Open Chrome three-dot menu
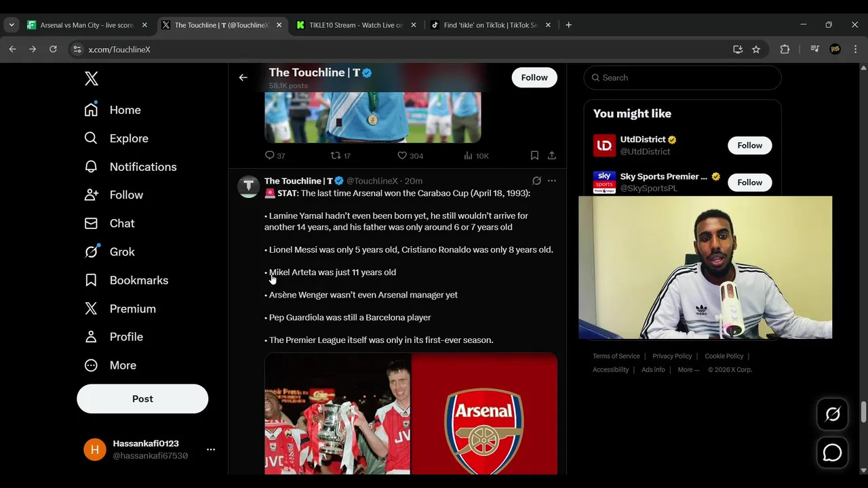 point(855,49)
